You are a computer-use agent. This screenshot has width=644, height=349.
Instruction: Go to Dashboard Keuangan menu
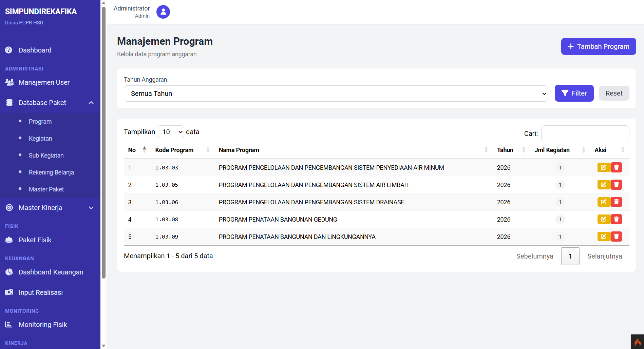point(51,272)
